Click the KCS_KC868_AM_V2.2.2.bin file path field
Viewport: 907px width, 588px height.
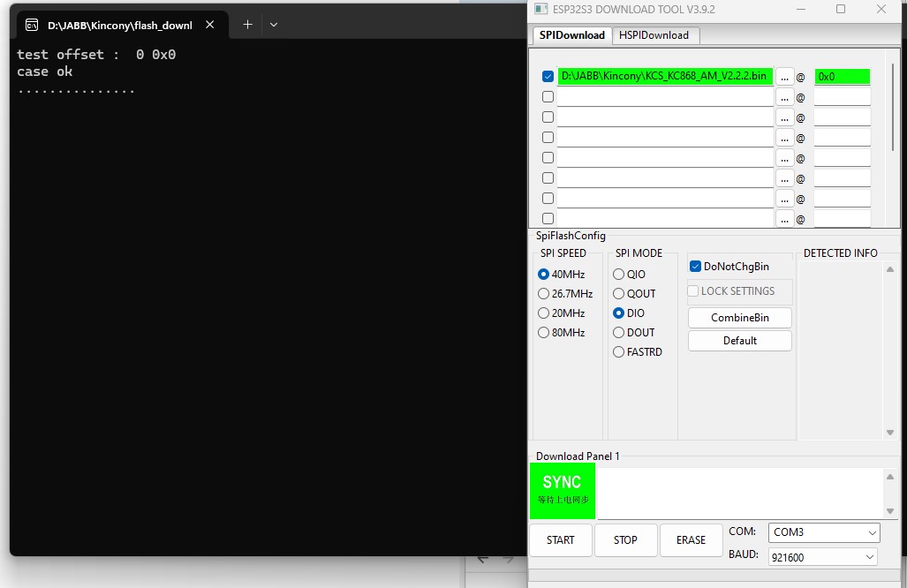(665, 76)
